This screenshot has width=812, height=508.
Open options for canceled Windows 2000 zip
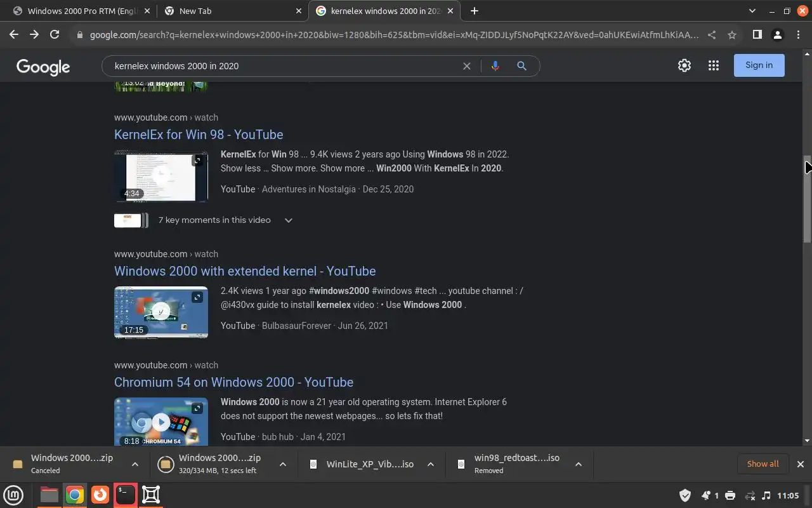click(135, 464)
